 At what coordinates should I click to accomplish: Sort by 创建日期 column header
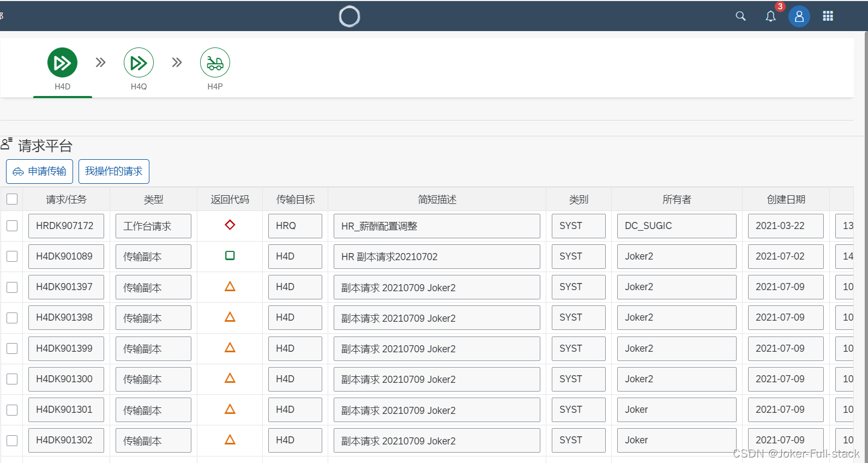tap(786, 200)
